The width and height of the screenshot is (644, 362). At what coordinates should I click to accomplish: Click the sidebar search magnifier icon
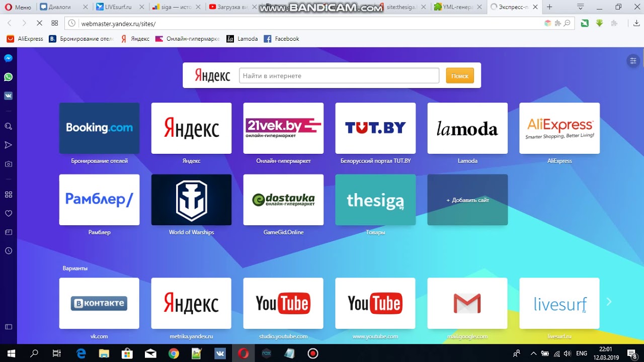8,126
